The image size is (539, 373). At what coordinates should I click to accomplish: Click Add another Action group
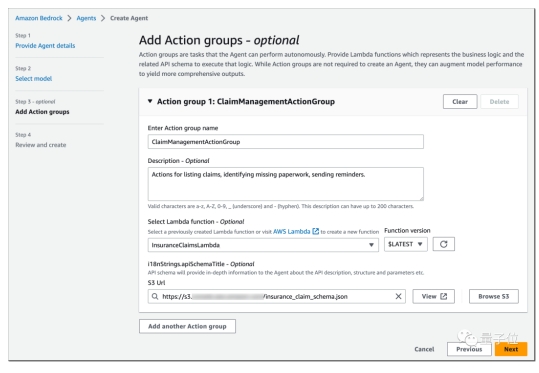187,326
